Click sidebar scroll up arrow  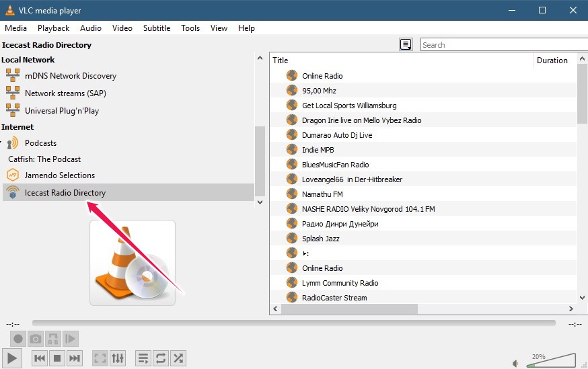point(260,58)
